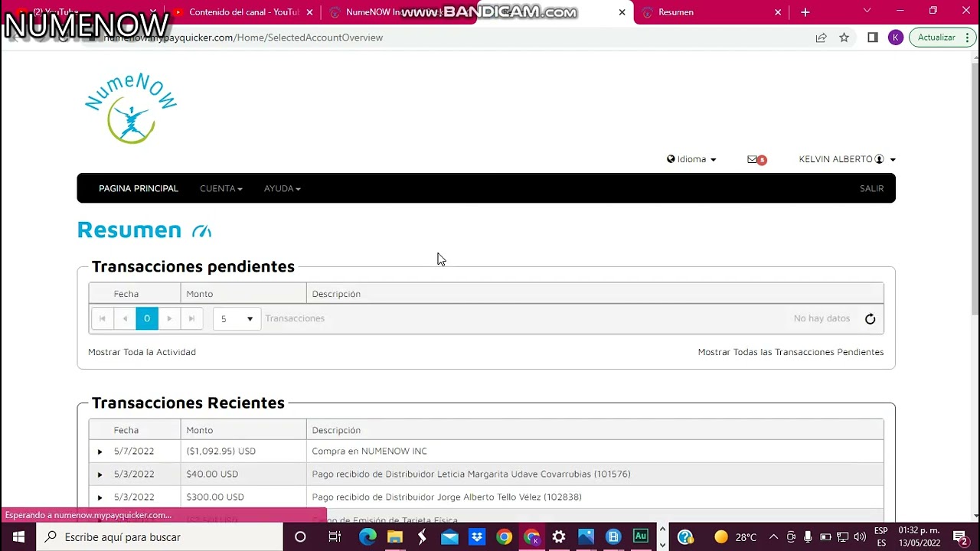
Task: Select page 0 in pending pager
Action: pos(147,318)
